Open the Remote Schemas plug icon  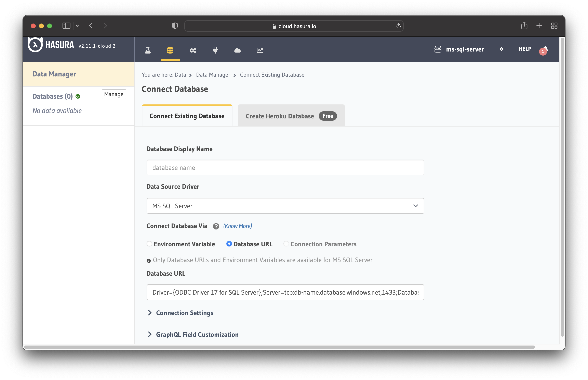coord(215,50)
